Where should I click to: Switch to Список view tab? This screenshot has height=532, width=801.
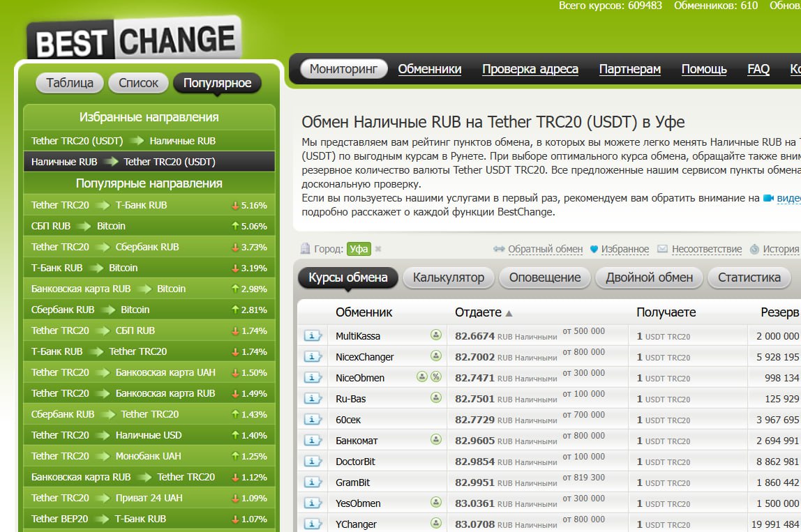click(138, 83)
